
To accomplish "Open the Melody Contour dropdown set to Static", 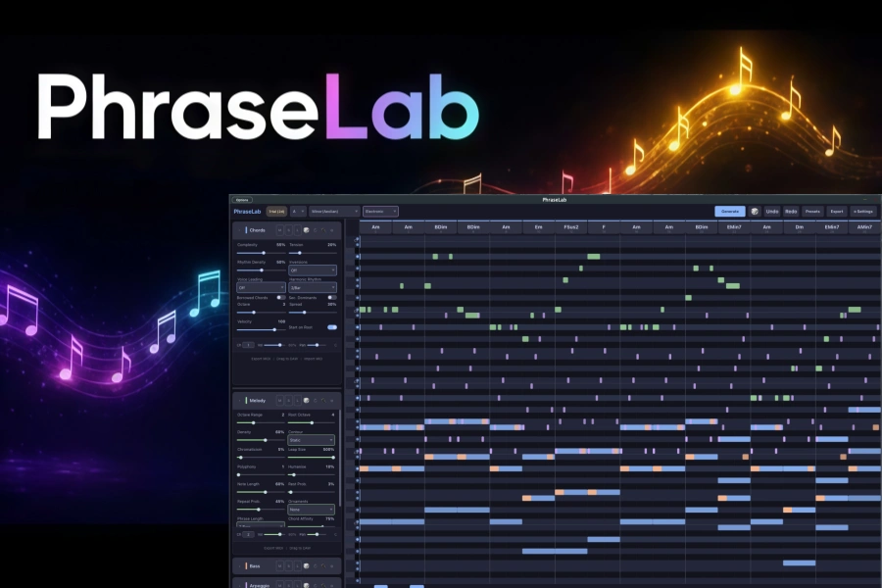I will coord(311,440).
